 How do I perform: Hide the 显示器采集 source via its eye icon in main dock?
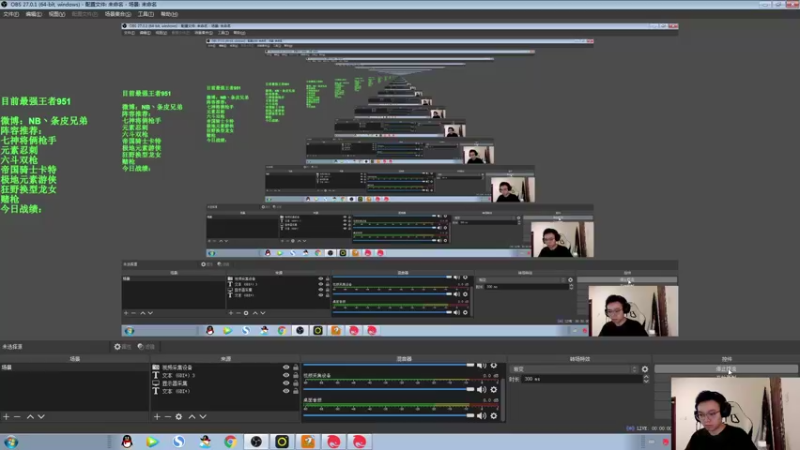tap(286, 383)
